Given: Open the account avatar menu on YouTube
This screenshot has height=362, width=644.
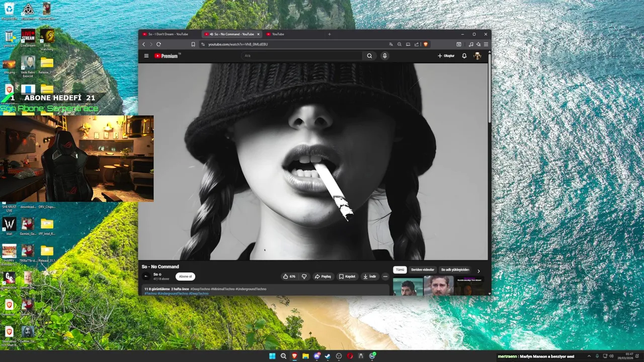Looking at the screenshot, I should coord(477,56).
